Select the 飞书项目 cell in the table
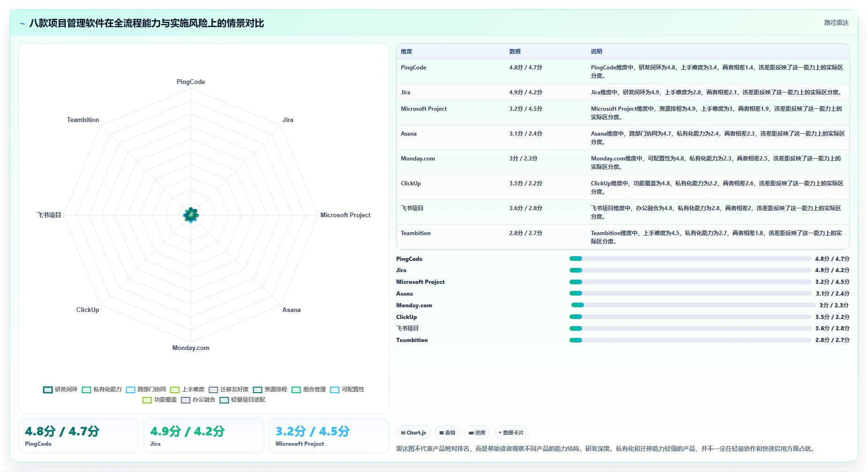 (x=412, y=208)
